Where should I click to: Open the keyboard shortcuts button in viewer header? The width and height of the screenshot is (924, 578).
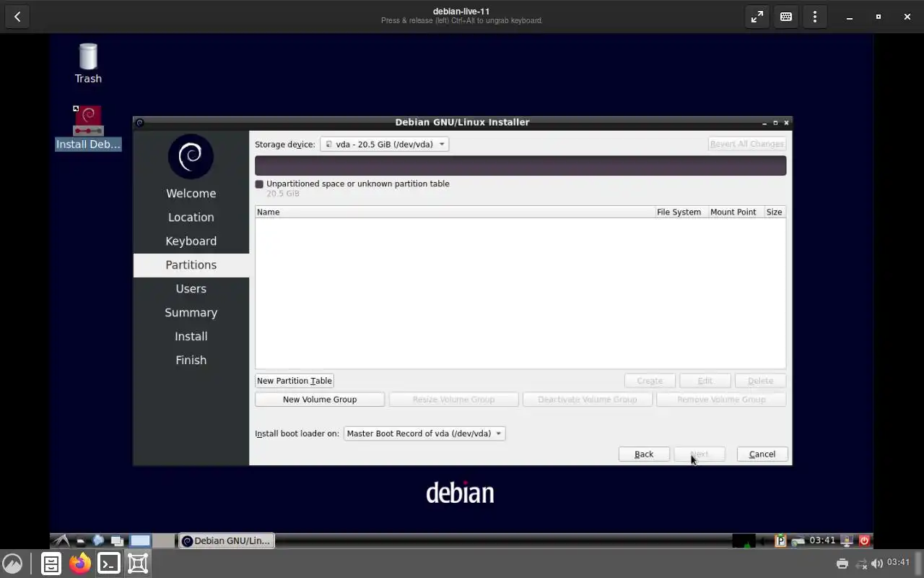point(786,17)
